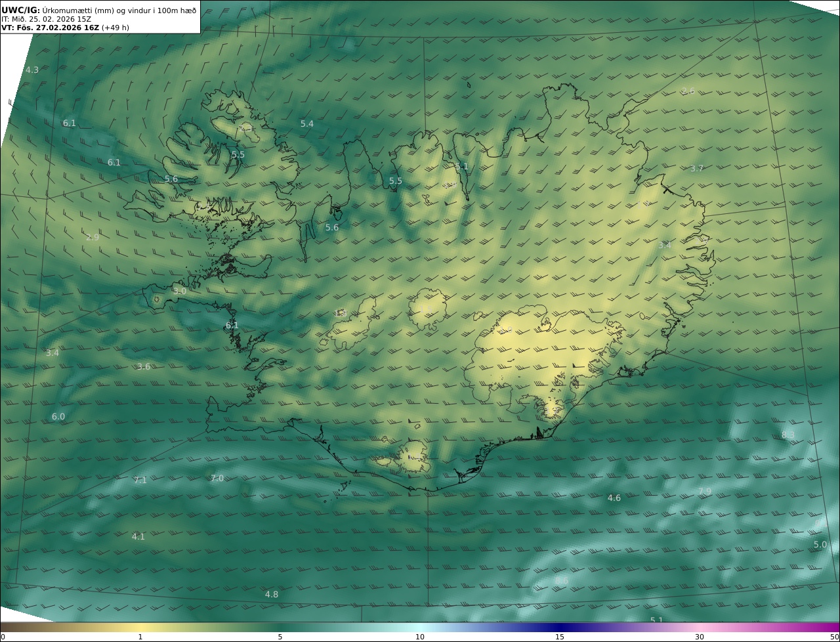The height and width of the screenshot is (642, 840).
Task: Click the map value 6.0
Action: click(x=58, y=416)
